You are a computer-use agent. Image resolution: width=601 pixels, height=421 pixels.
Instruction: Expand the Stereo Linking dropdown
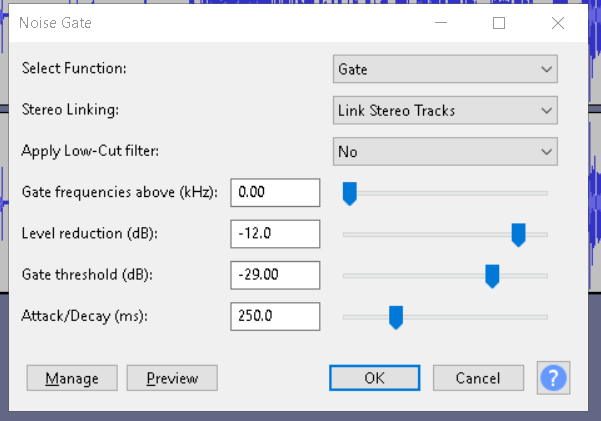point(445,110)
